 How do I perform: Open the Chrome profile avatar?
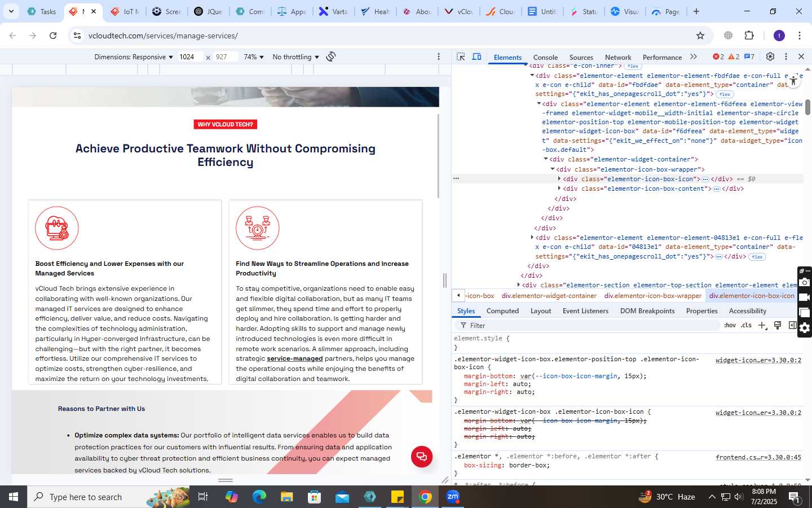pos(779,36)
